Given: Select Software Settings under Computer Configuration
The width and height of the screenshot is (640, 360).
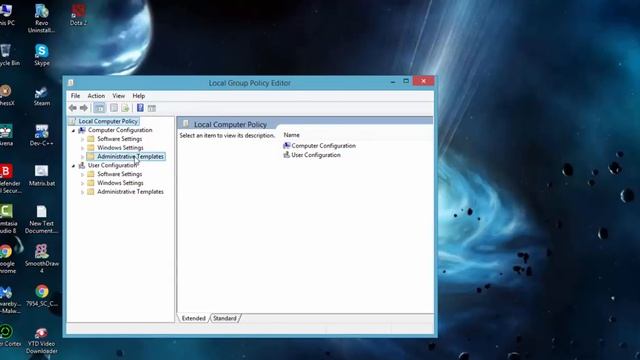Looking at the screenshot, I should tap(119, 139).
